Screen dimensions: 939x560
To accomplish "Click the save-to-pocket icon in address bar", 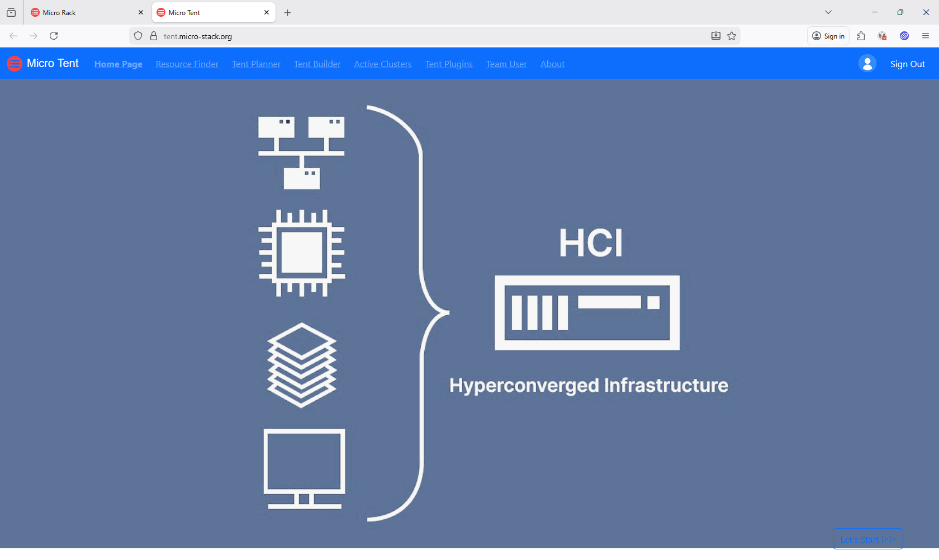I will pos(716,36).
